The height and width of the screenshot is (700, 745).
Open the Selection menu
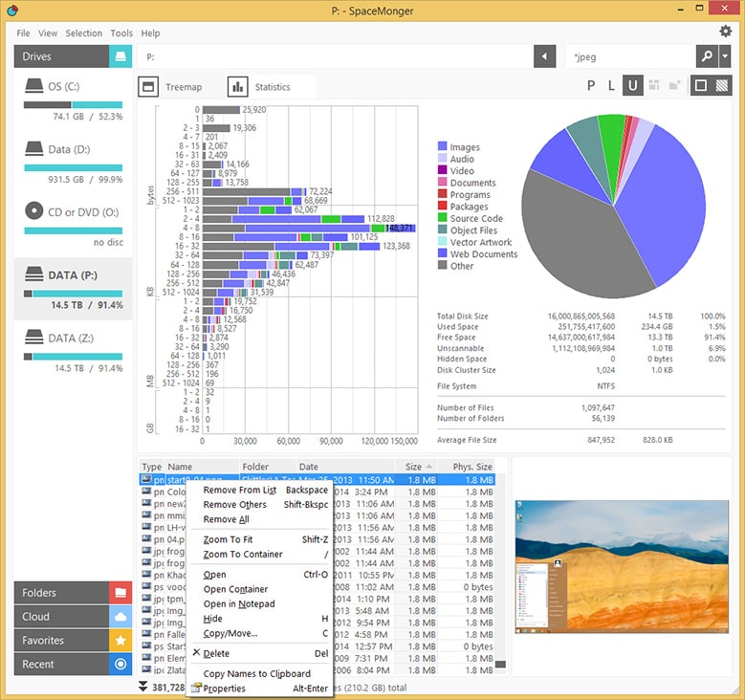(83, 33)
